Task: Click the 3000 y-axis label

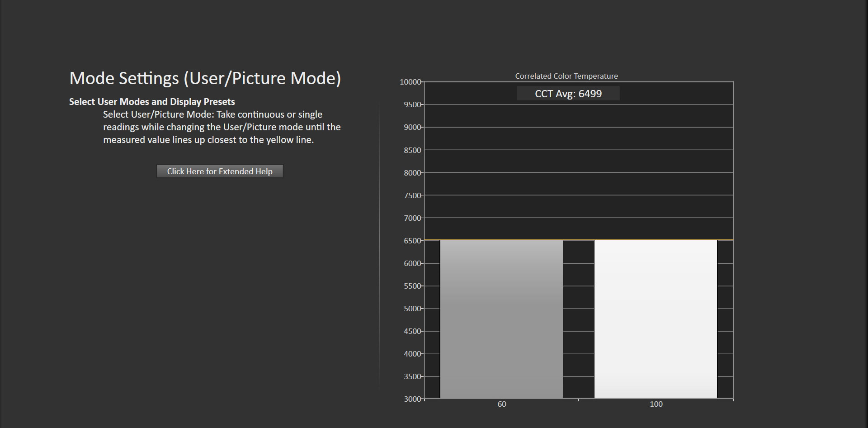Action: [x=412, y=399]
